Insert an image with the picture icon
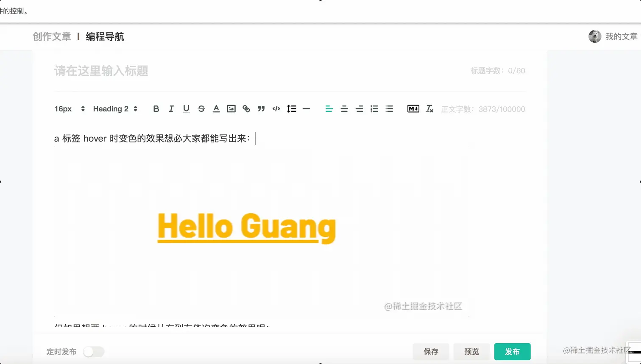The height and width of the screenshot is (364, 641). tap(231, 109)
